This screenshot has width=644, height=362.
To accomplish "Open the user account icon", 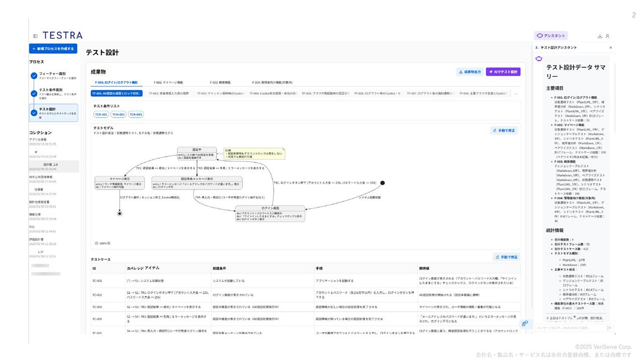I will [607, 36].
